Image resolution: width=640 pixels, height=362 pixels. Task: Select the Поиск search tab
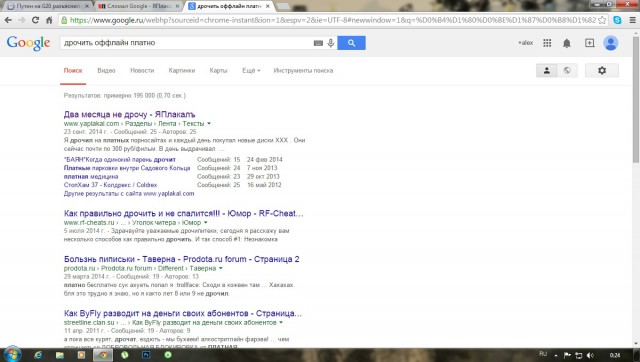point(73,71)
